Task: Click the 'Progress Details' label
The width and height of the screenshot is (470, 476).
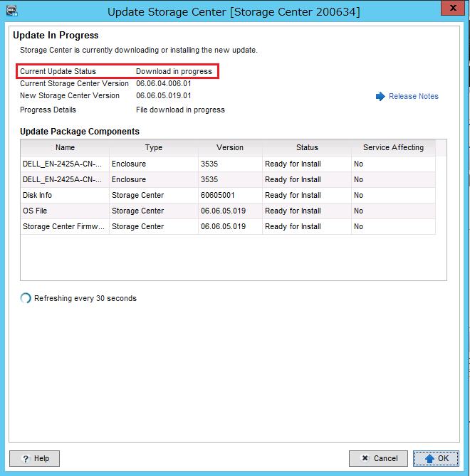Action: 48,110
